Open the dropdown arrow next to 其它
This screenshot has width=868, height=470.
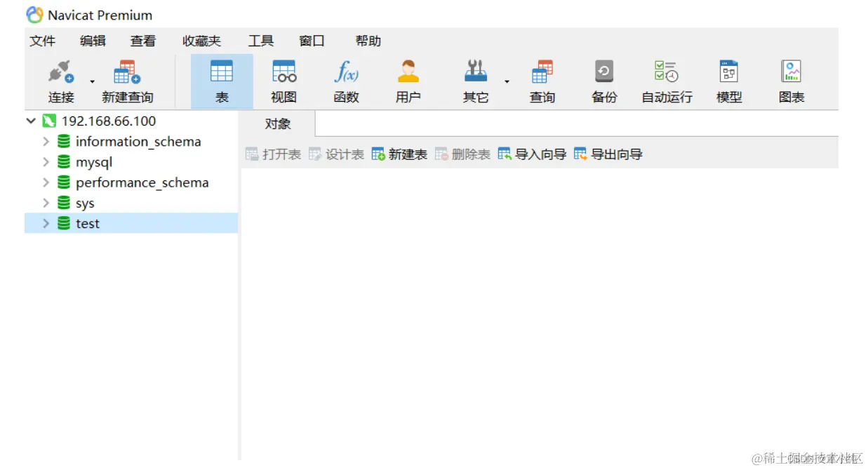(x=507, y=82)
